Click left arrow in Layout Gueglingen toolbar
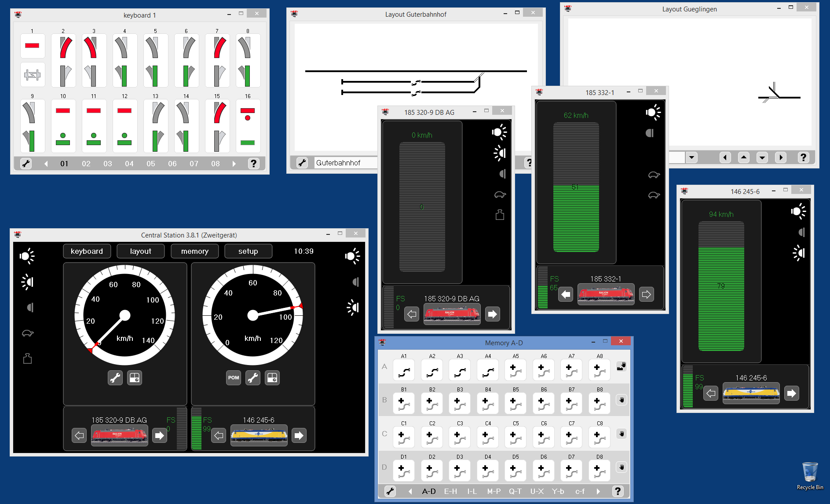830x504 pixels. pyautogui.click(x=725, y=157)
